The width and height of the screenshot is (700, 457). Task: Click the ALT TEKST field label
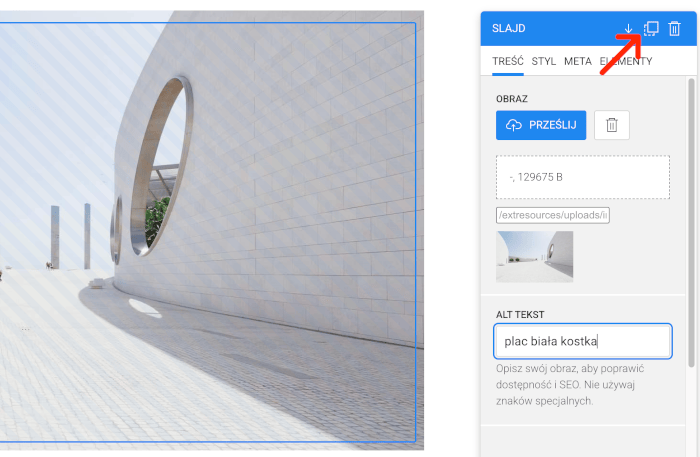520,314
